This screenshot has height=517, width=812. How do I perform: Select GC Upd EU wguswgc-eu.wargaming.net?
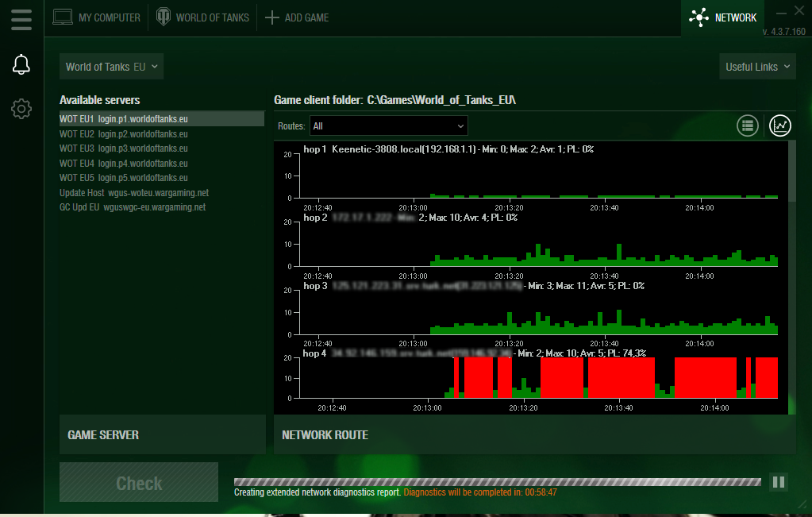pos(162,207)
